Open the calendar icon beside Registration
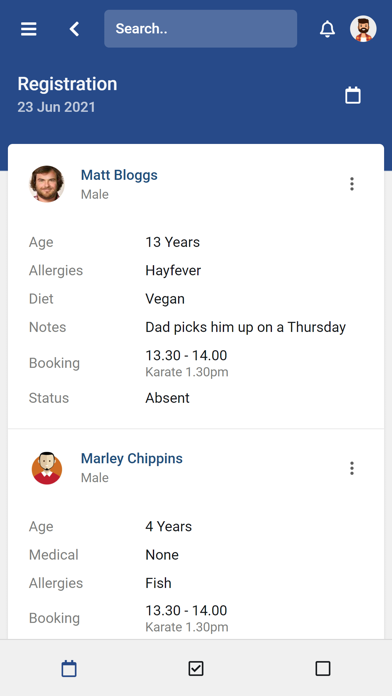Image resolution: width=392 pixels, height=696 pixels. [x=353, y=95]
